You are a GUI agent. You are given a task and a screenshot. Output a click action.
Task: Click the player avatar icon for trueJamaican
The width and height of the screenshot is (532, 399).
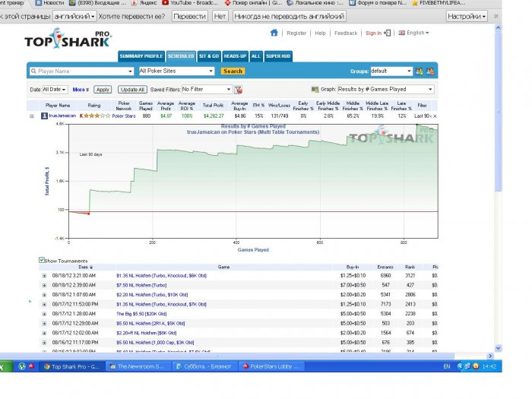44,116
